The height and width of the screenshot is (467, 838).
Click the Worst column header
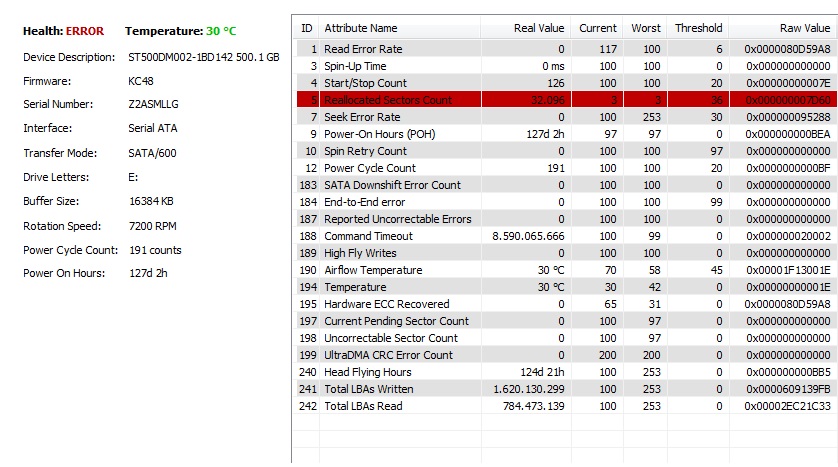point(645,28)
